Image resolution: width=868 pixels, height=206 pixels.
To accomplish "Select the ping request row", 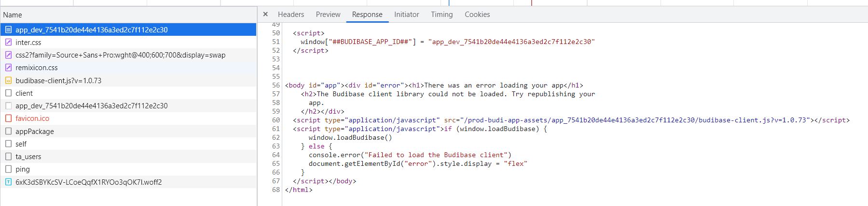I will point(128,169).
